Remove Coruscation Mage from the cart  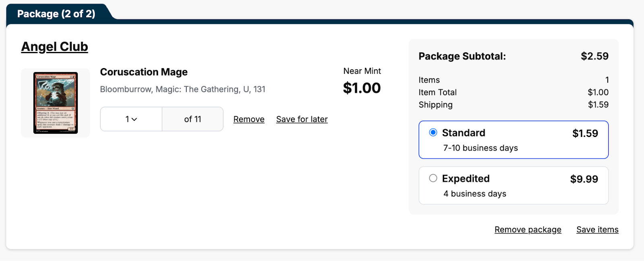coord(249,119)
